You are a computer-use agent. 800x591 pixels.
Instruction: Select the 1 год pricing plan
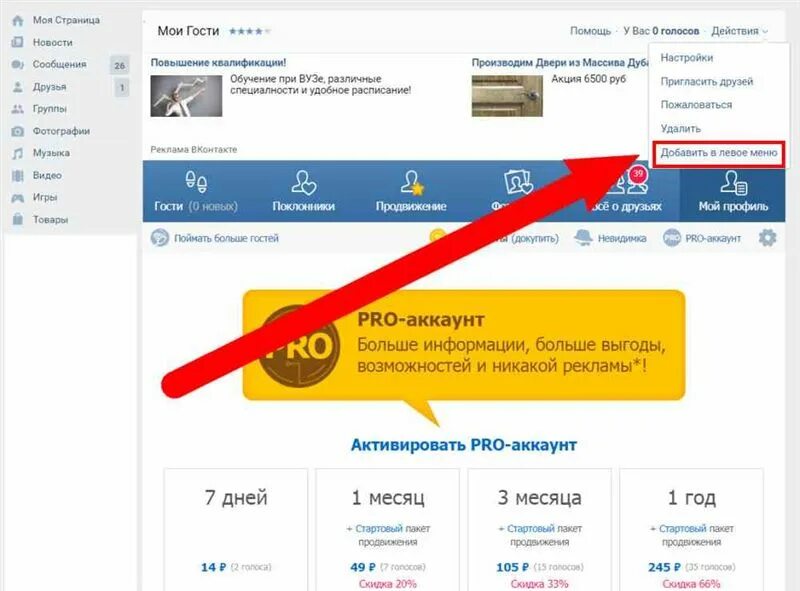pos(691,529)
